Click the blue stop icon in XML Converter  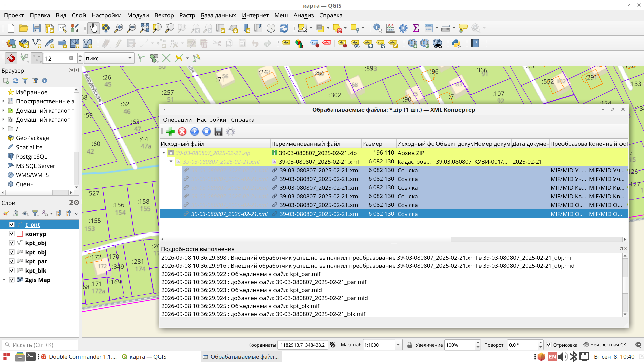[206, 132]
